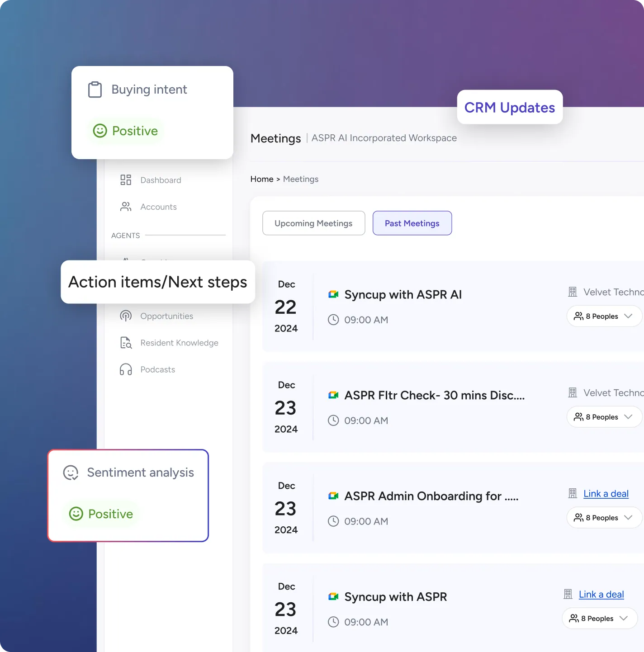Click the Action items/Next steps card
The image size is (644, 652).
(x=158, y=282)
